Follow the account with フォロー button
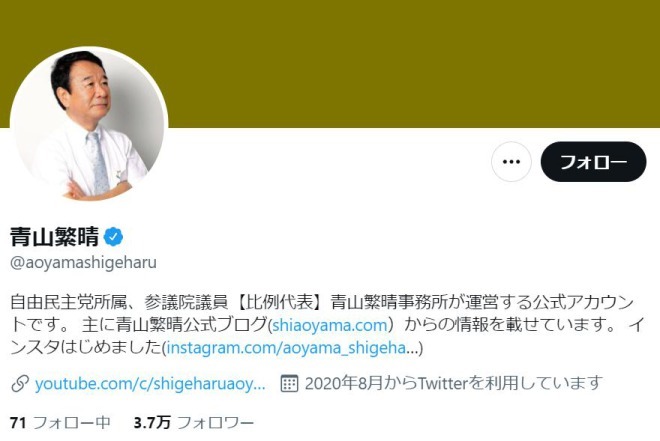The height and width of the screenshot is (441, 660). (x=593, y=162)
